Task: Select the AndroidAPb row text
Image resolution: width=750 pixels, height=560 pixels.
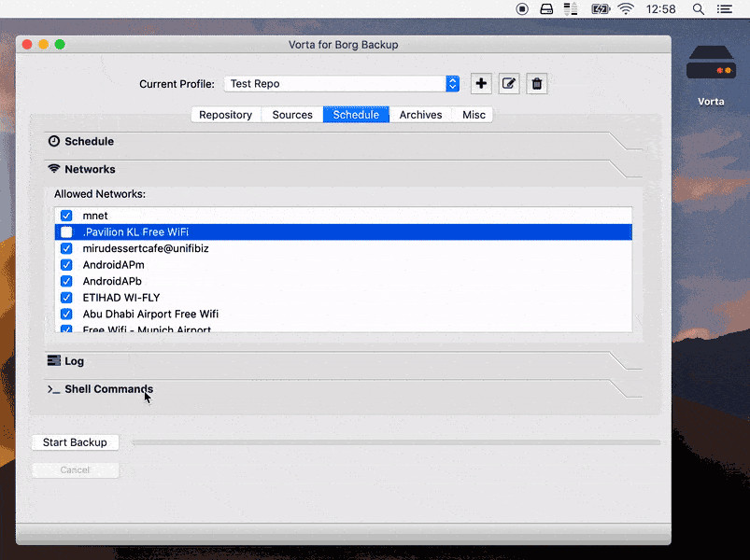Action: (112, 281)
